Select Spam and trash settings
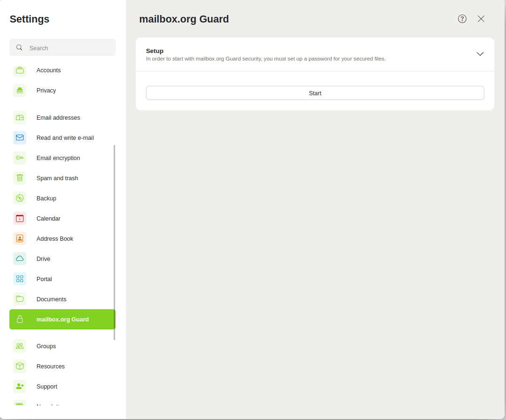The image size is (506, 420). [62, 178]
